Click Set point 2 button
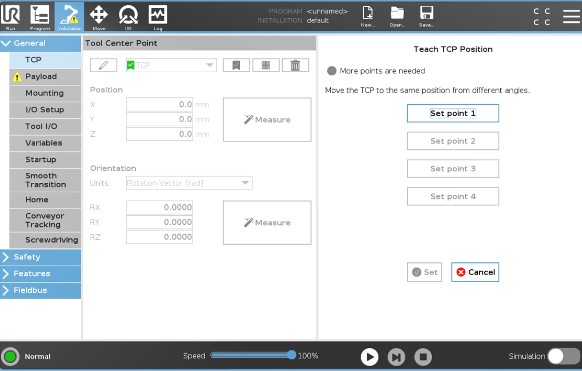Screen dimensions: 582x371 click(453, 141)
